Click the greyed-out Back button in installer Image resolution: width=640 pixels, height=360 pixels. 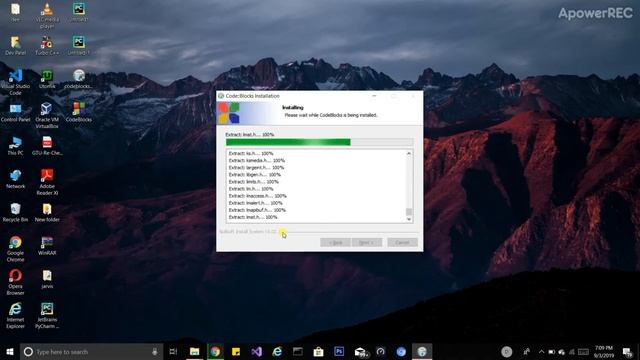(x=335, y=242)
